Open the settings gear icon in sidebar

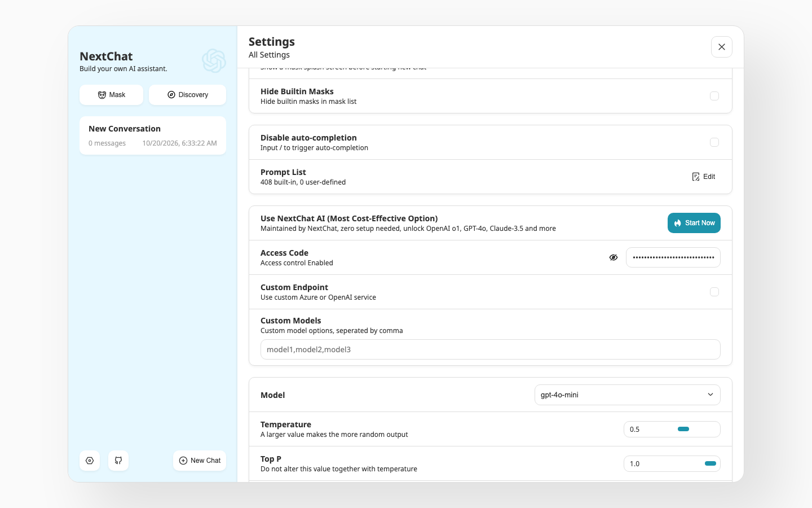click(90, 461)
